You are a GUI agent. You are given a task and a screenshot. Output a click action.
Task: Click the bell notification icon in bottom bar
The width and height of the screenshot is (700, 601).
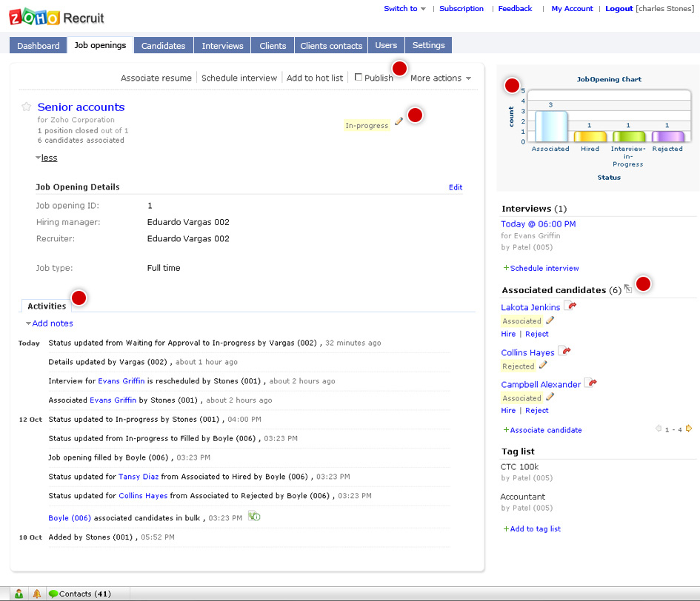click(36, 594)
